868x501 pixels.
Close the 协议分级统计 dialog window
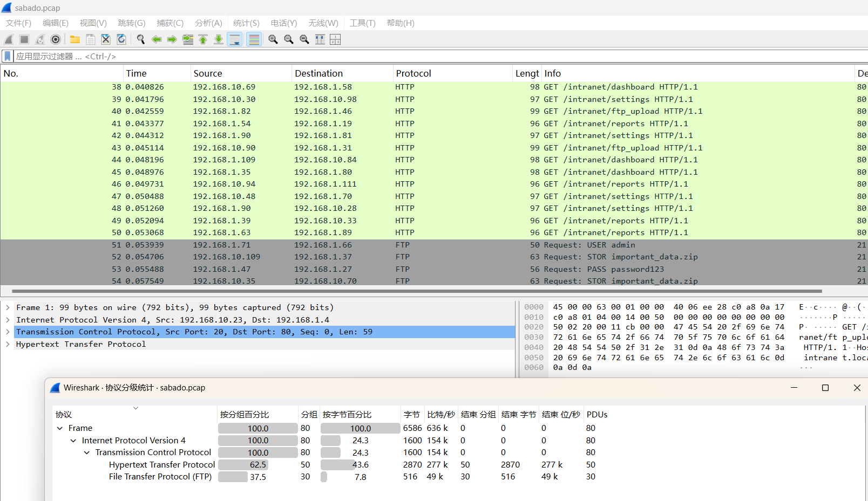857,388
